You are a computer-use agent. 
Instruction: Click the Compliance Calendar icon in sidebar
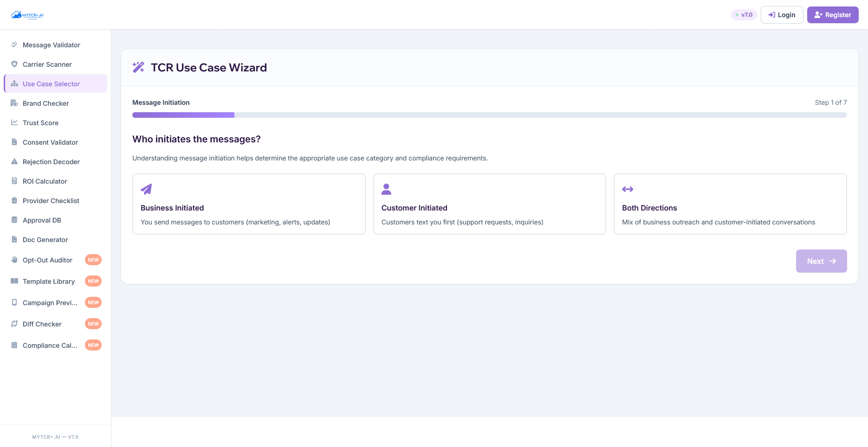14,345
